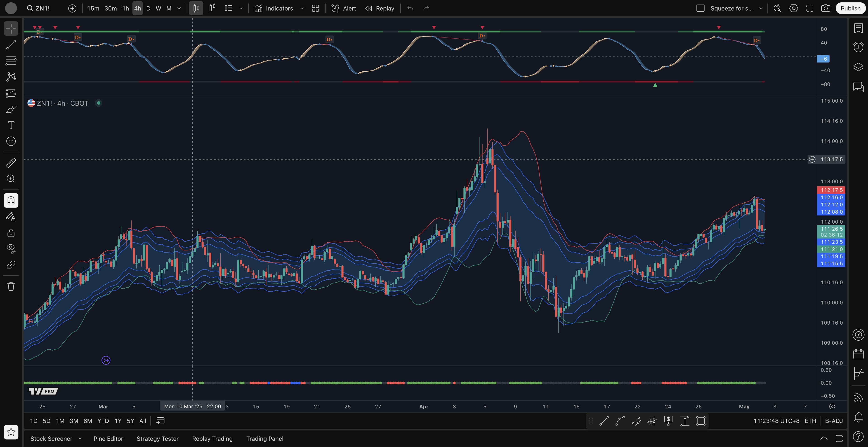
Task: Click the Publish button
Action: pyautogui.click(x=850, y=8)
